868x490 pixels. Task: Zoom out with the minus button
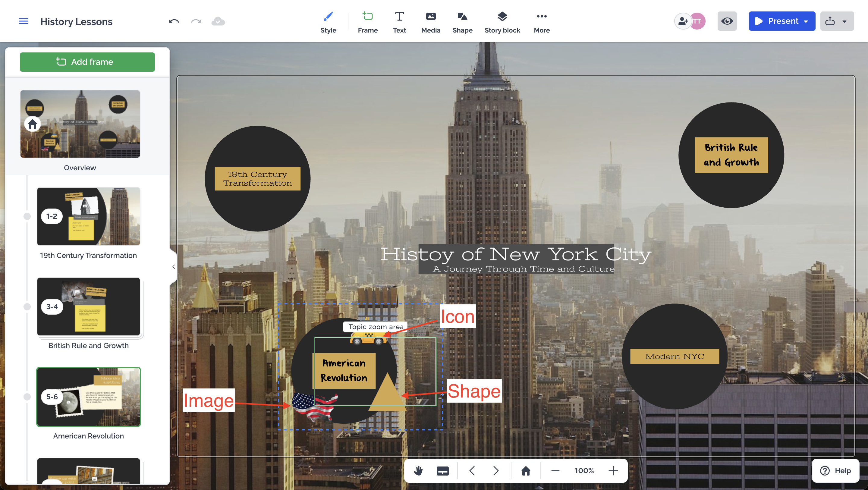click(x=555, y=471)
